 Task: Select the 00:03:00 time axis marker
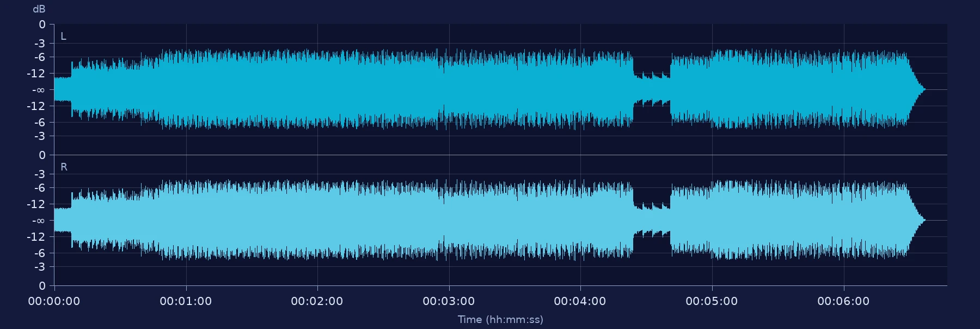tap(449, 301)
